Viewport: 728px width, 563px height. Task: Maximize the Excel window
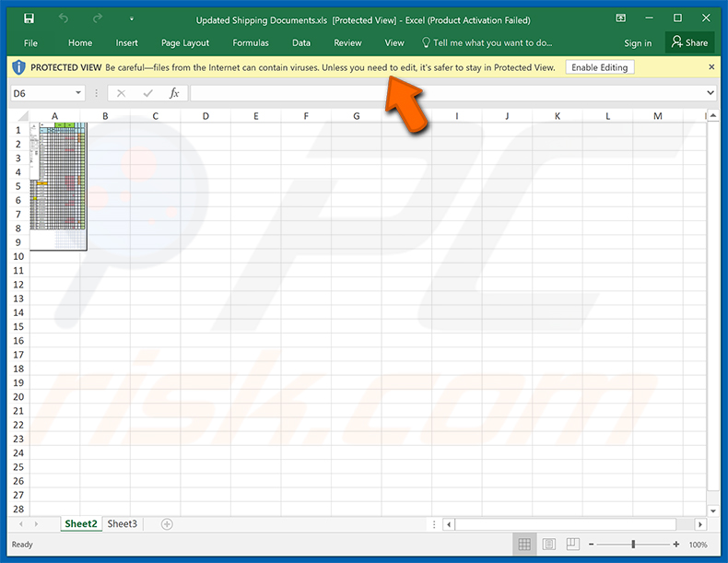(x=677, y=18)
